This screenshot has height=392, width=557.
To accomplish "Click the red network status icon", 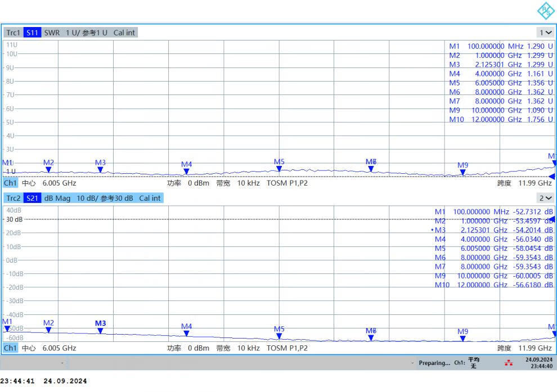I will coord(509,363).
